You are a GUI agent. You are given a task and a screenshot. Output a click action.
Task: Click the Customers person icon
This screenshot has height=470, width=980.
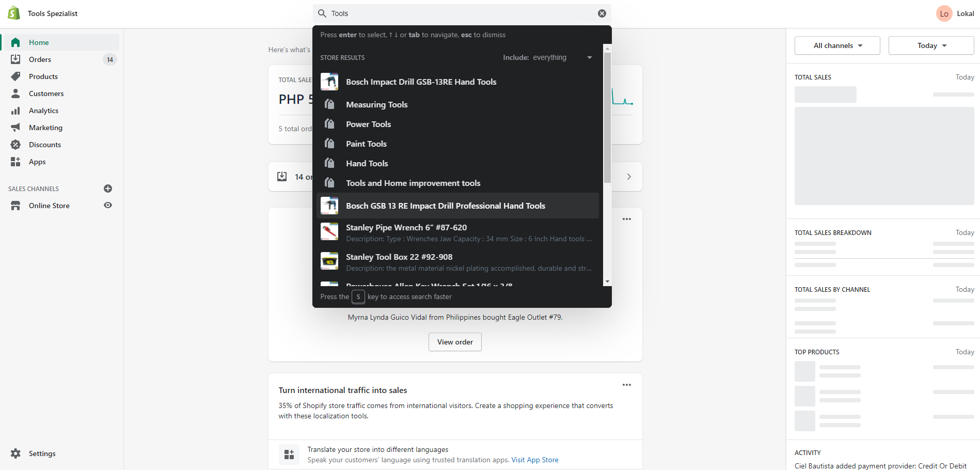(x=15, y=93)
